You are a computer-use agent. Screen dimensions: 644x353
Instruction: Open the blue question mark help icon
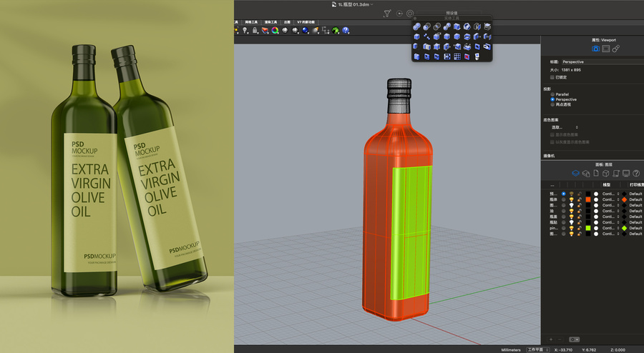point(346,30)
